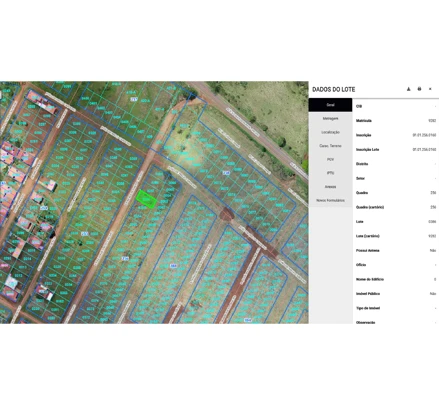This screenshot has height=405, width=439.
Task: Open the Carac. Terreno tab
Action: coord(330,146)
